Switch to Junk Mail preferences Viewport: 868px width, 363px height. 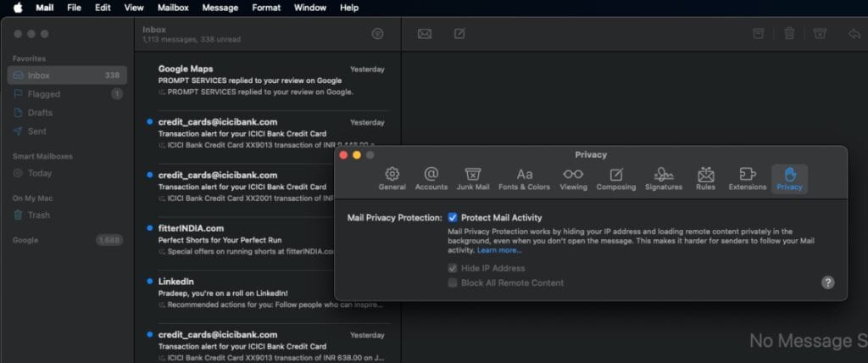[x=473, y=179]
